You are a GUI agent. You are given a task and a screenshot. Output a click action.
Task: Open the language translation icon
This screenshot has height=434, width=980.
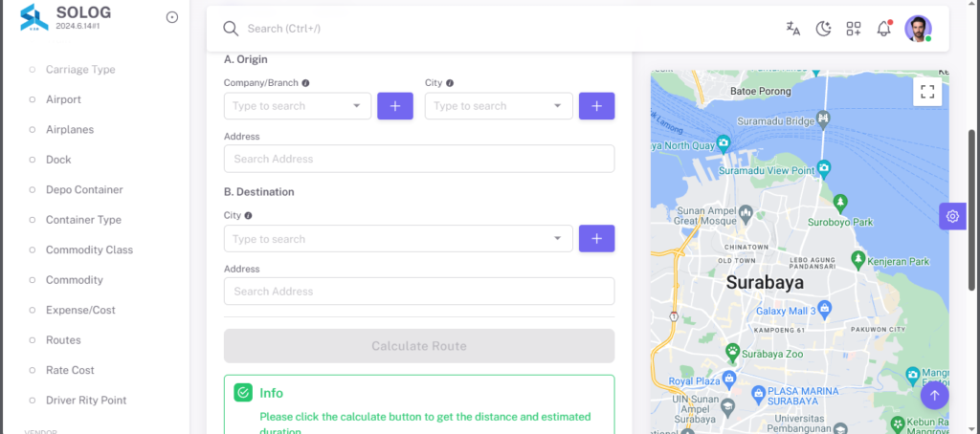793,28
